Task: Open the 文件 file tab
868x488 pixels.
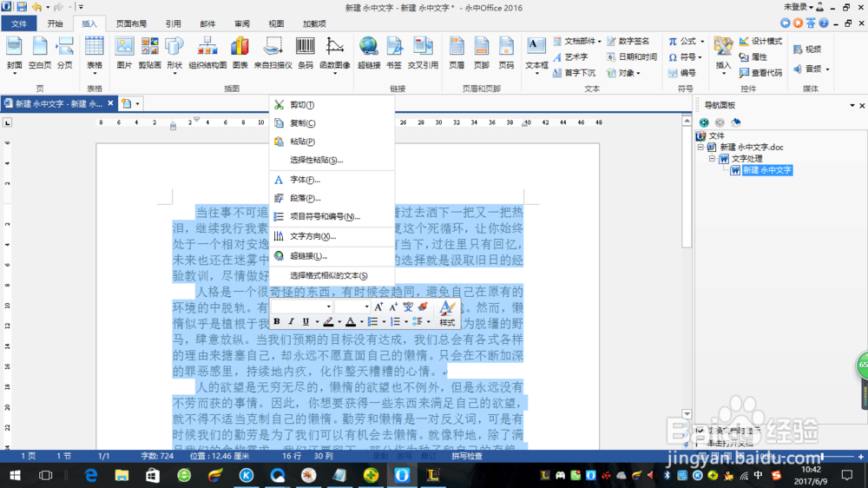Action: [19, 23]
